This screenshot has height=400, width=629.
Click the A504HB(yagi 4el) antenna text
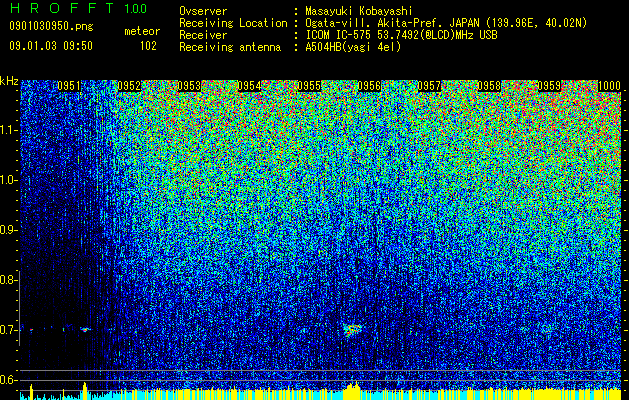click(353, 47)
